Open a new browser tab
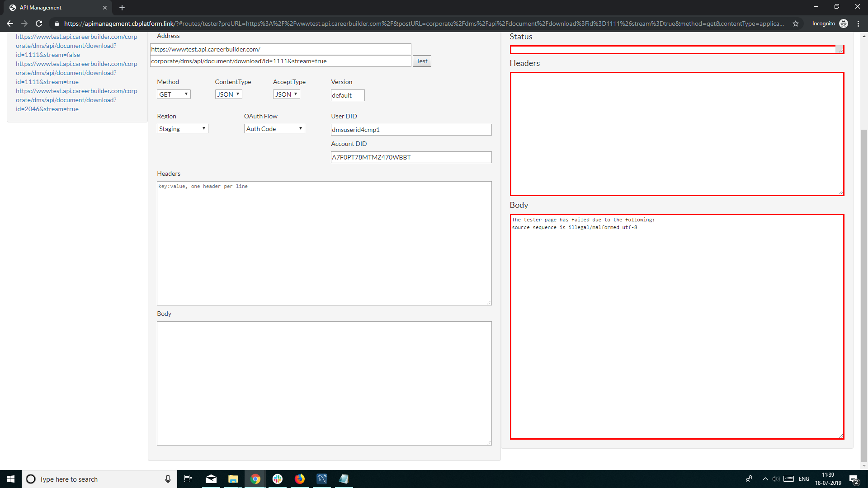Image resolution: width=868 pixels, height=488 pixels. pyautogui.click(x=122, y=8)
